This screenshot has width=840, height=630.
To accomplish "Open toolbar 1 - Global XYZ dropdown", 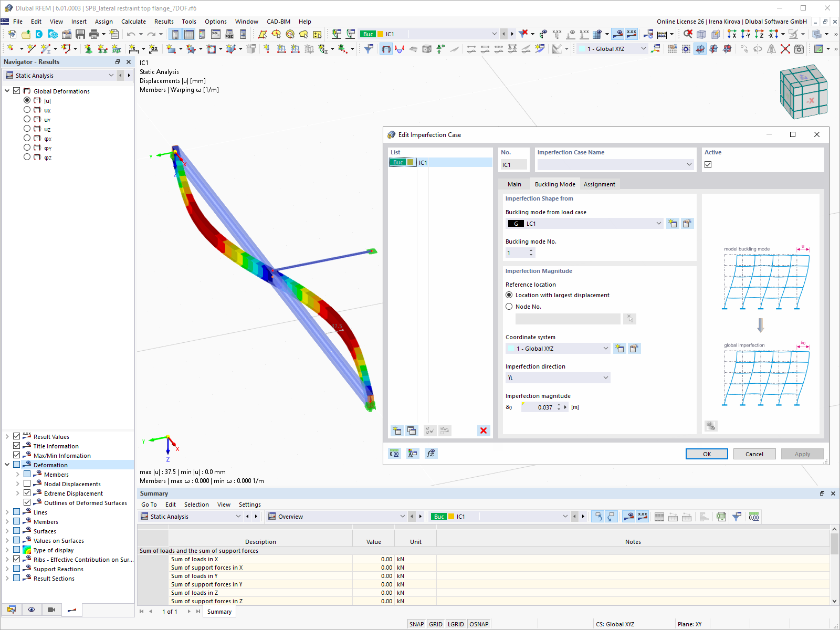I will coord(644,49).
